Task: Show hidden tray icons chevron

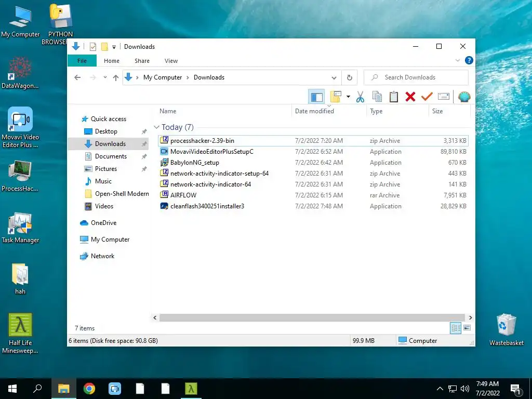Action: click(440, 389)
